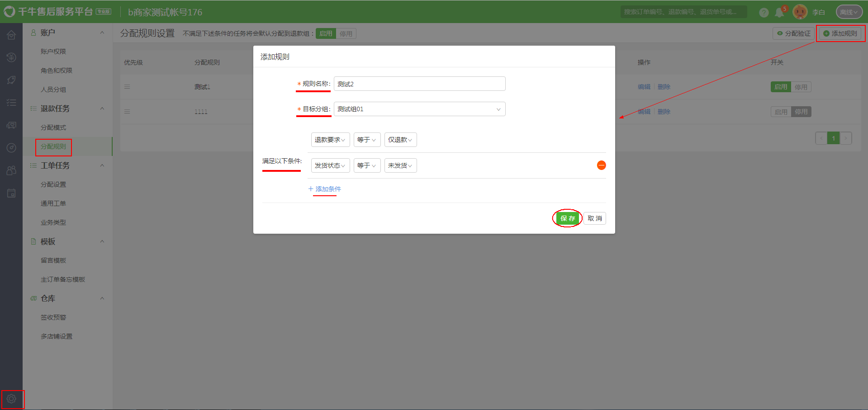
Task: Set default refund group rule to 启用
Action: (x=326, y=33)
